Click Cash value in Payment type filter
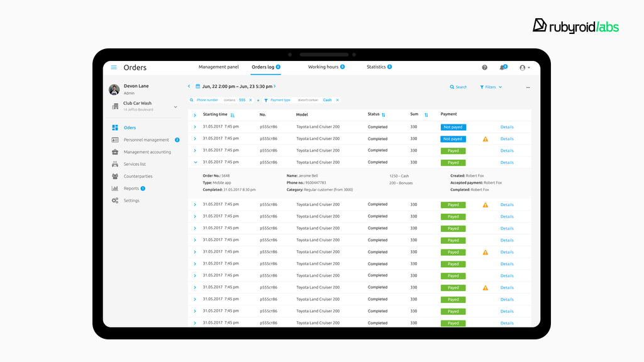 (327, 100)
